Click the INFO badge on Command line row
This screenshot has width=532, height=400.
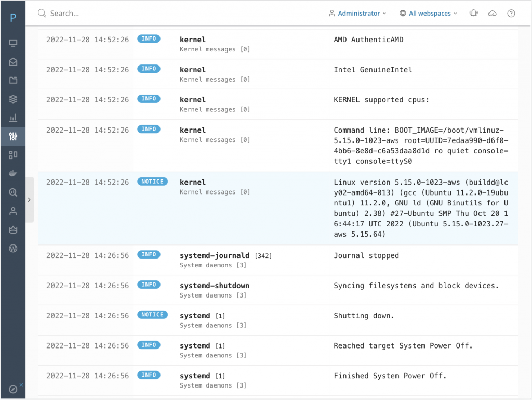click(x=149, y=129)
